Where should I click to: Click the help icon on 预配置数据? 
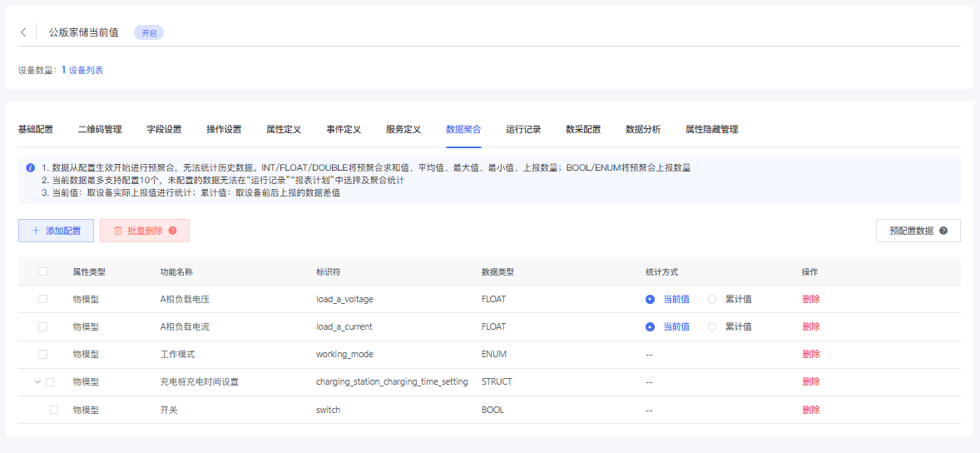pyautogui.click(x=943, y=231)
